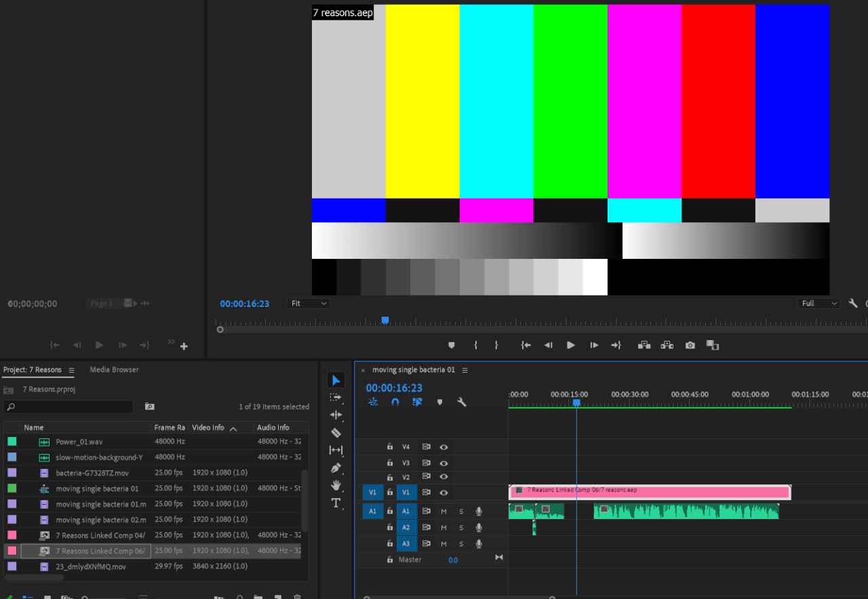Enable voice-over record on A1

pyautogui.click(x=479, y=511)
